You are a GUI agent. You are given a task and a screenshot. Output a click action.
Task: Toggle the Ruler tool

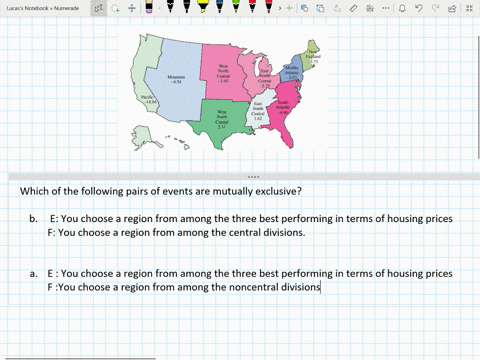pyautogui.click(x=353, y=8)
